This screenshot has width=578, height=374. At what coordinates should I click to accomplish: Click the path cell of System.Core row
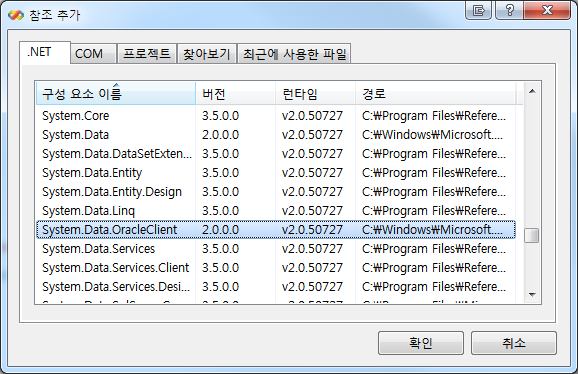(x=434, y=116)
